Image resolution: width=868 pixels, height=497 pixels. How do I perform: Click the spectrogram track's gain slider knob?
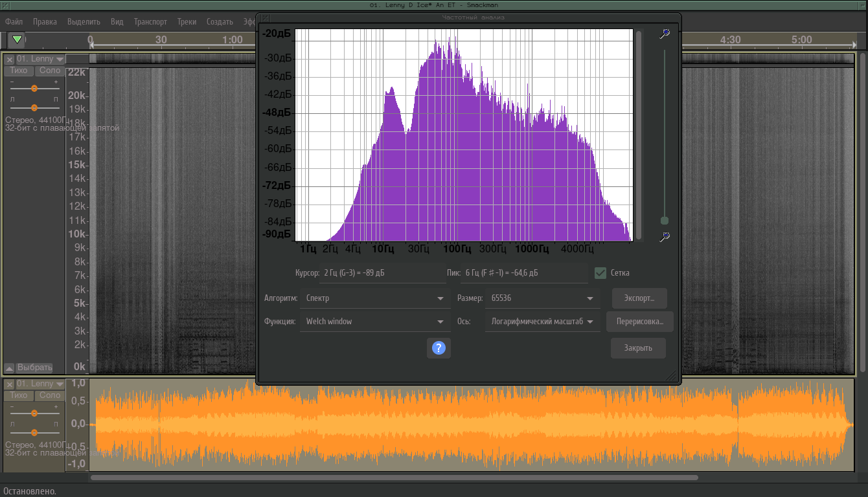(x=34, y=88)
